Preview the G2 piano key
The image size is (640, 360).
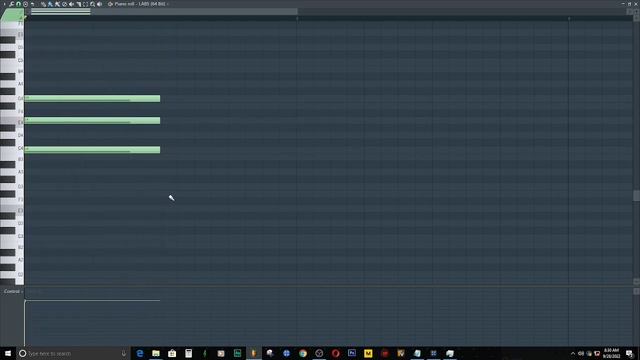tap(12, 275)
